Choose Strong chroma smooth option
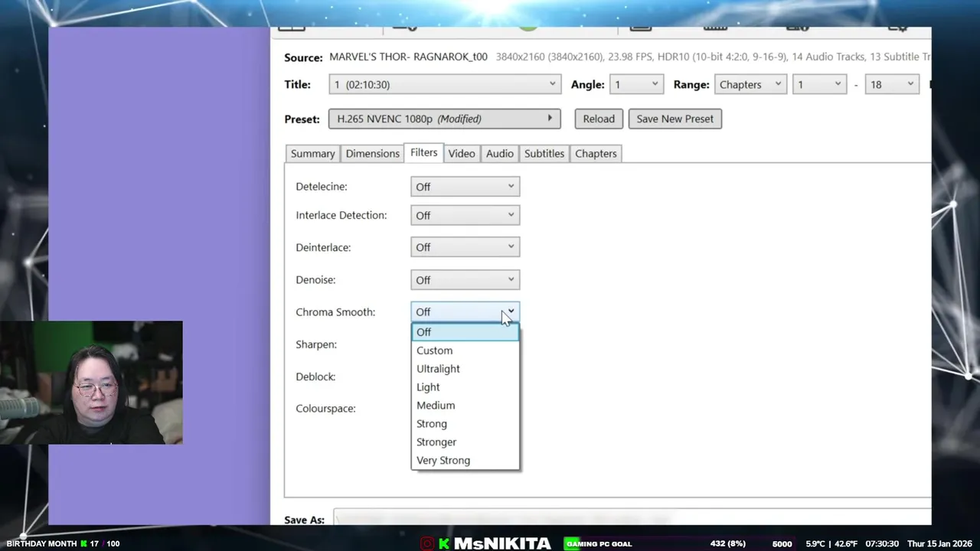 click(465, 424)
